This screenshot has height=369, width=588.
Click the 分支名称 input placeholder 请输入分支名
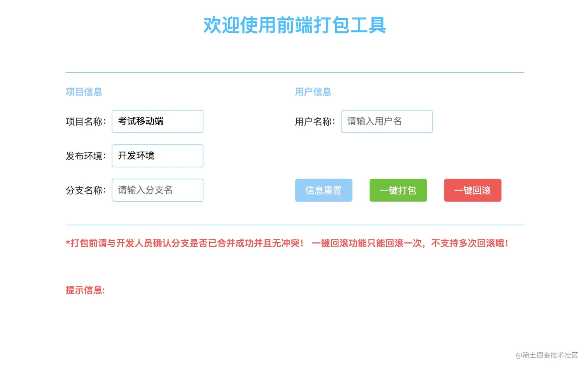(157, 190)
